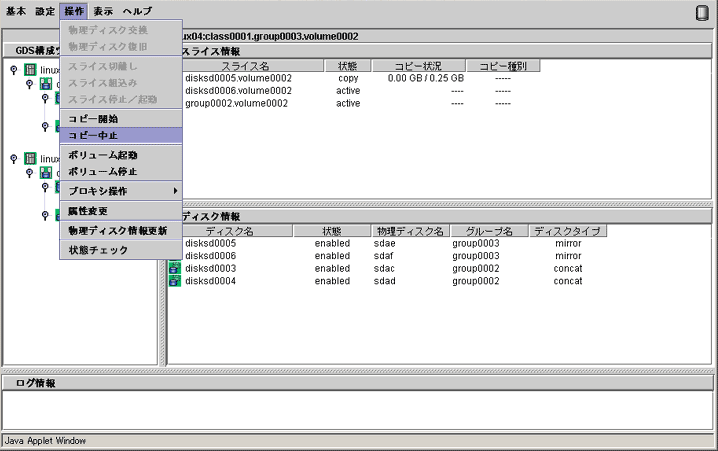
Task: Click the disk icon beside disksd0004
Action: pos(175,281)
